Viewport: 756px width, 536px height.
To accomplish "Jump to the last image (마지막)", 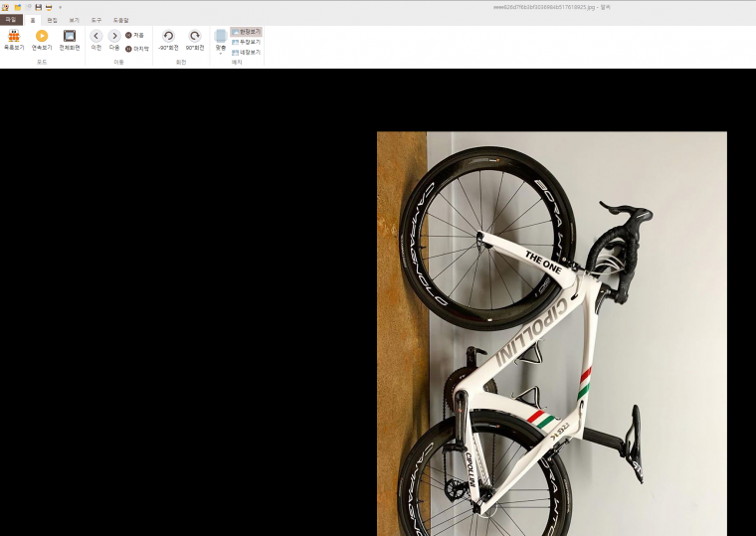I will coord(137,49).
